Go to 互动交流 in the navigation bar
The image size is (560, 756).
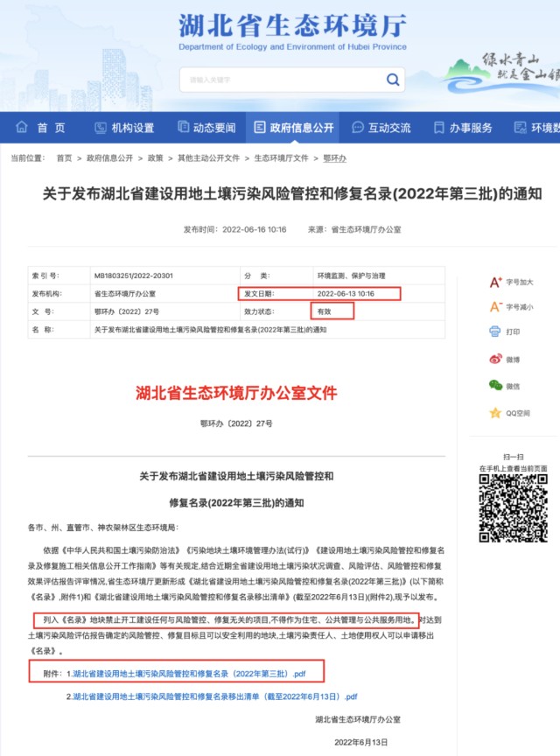[381, 128]
